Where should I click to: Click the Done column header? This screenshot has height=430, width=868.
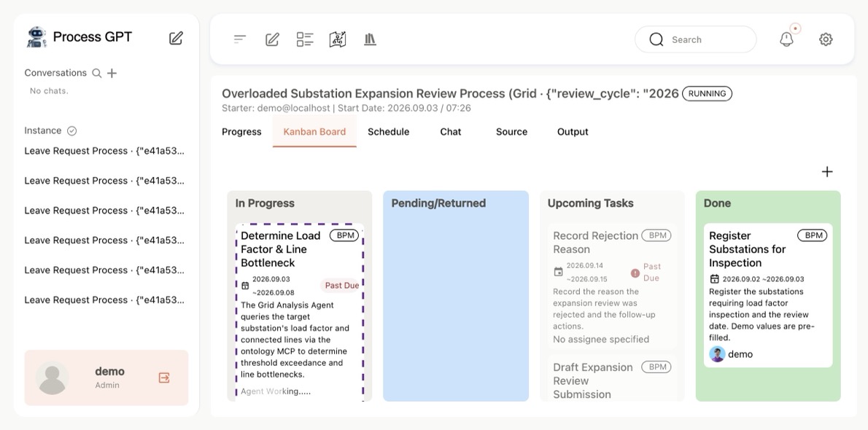718,203
